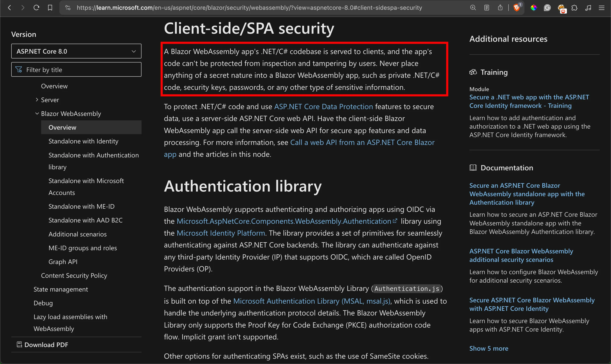Open the ASP.NET Core 8.0 version dropdown

(76, 51)
